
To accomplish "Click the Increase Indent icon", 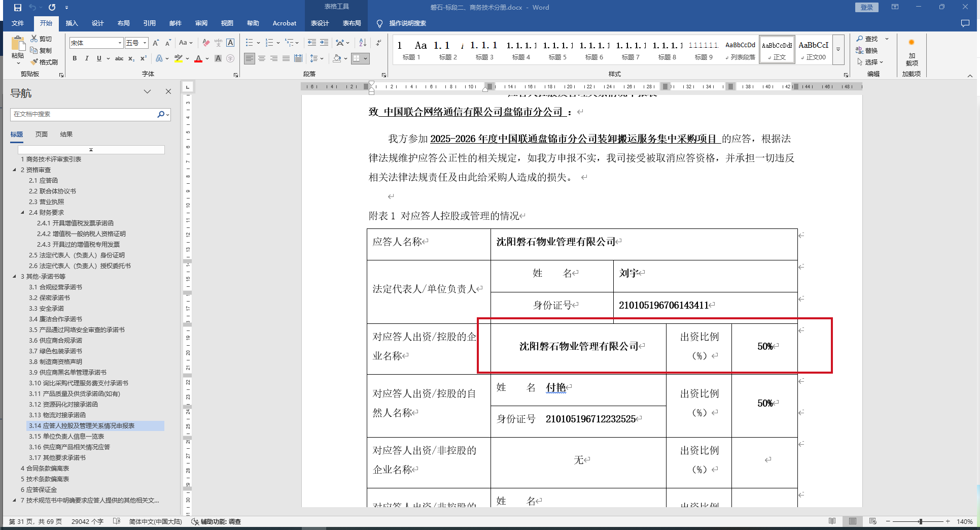I will [x=324, y=43].
